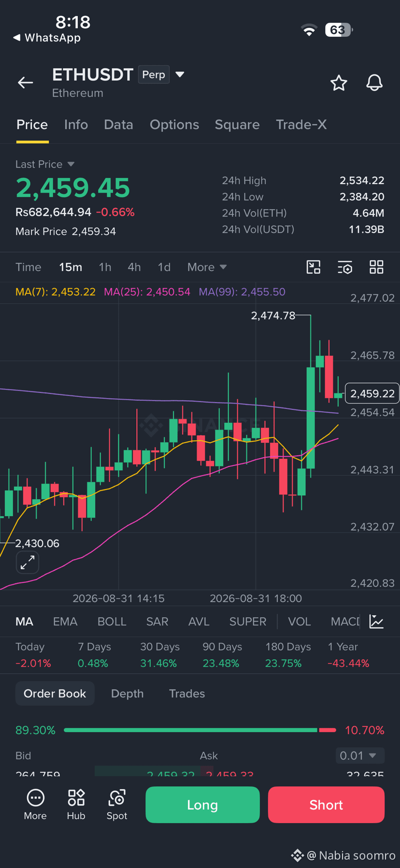The width and height of the screenshot is (400, 868).
Task: Tap the Mark Price 2,459.34
Action: click(66, 231)
